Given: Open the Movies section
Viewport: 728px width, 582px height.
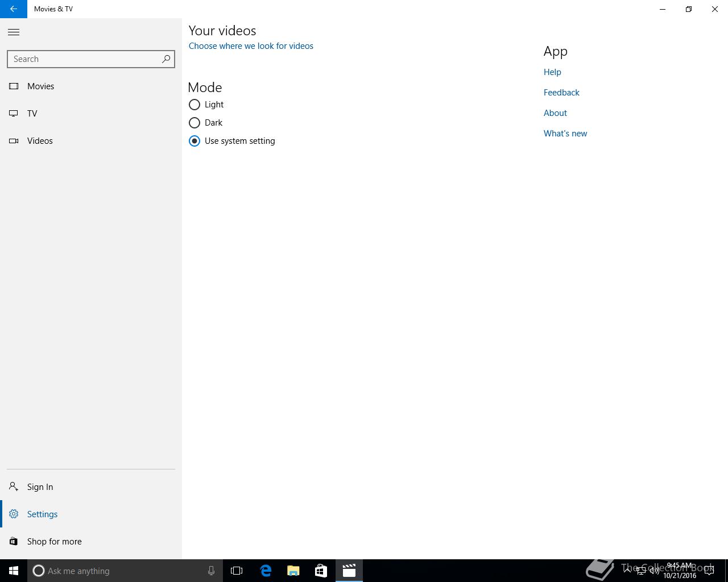Looking at the screenshot, I should tap(91, 86).
